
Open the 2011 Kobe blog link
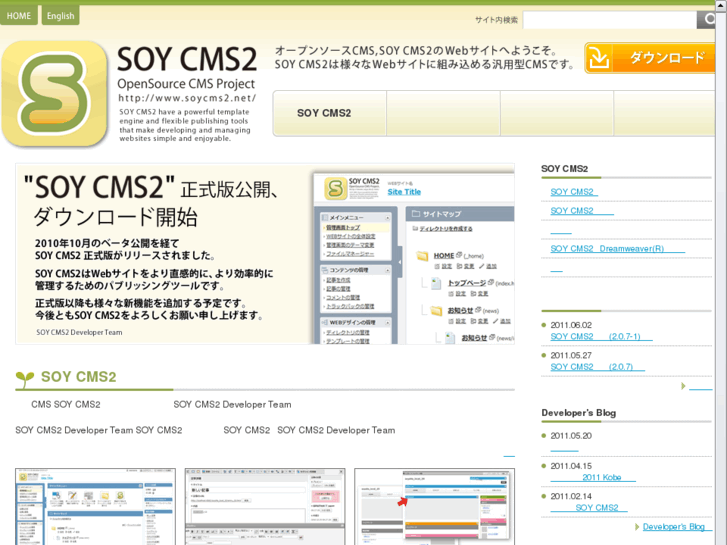click(x=593, y=477)
